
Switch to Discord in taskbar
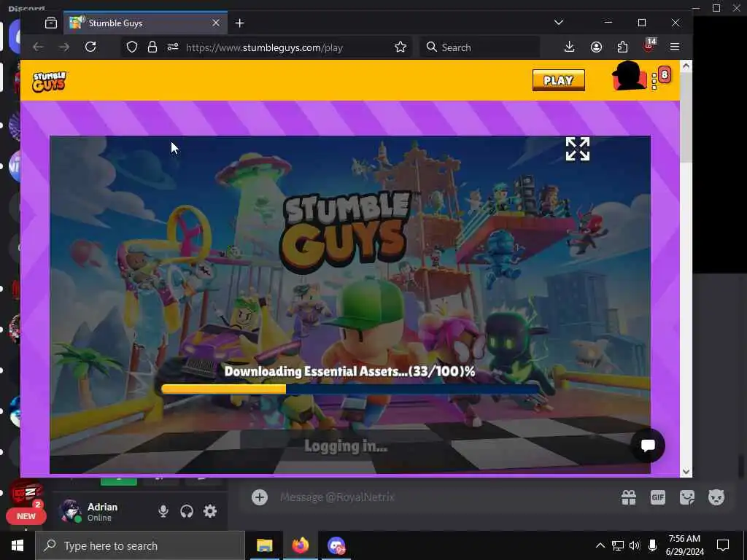pos(336,545)
